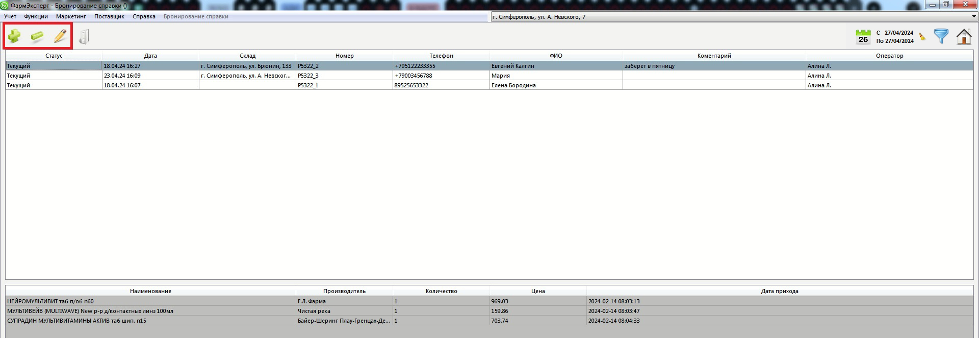The width and height of the screenshot is (980, 338).
Task: Open the Поставщик menu
Action: (x=109, y=16)
